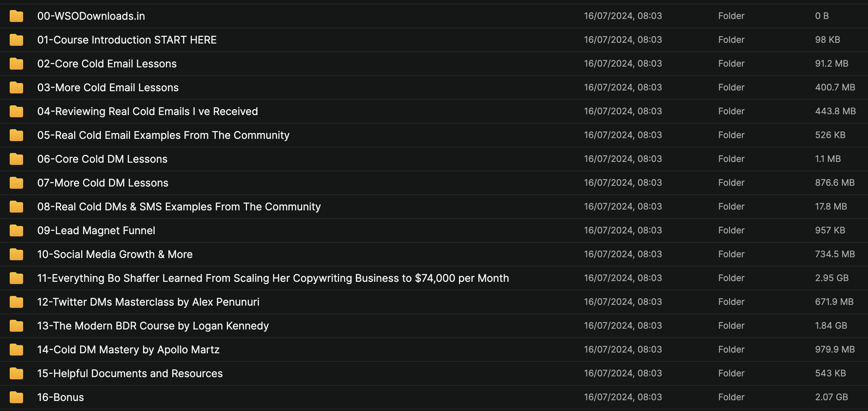
Task: Click the folder icon next to 06-Core Cold DM Lessons
Action: 16,159
